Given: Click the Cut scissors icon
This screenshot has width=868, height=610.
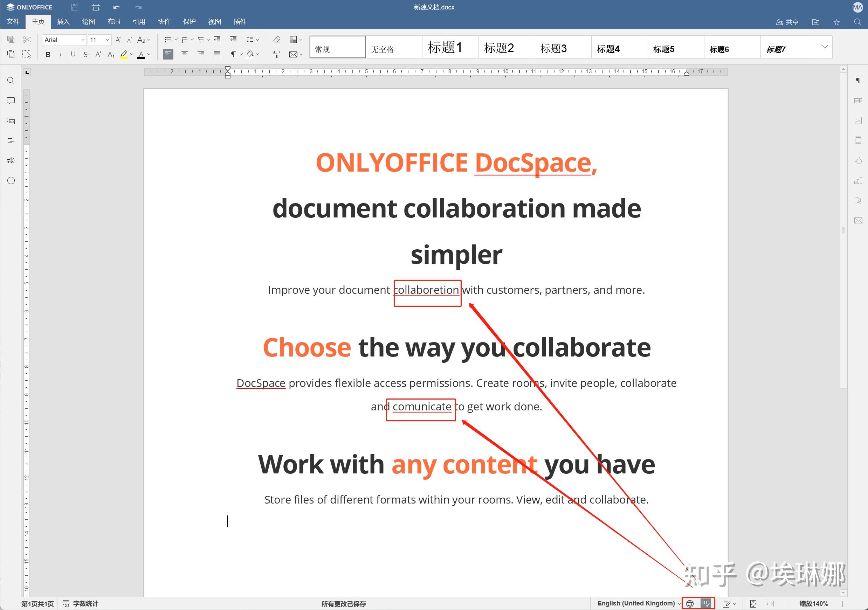Looking at the screenshot, I should coord(27,40).
